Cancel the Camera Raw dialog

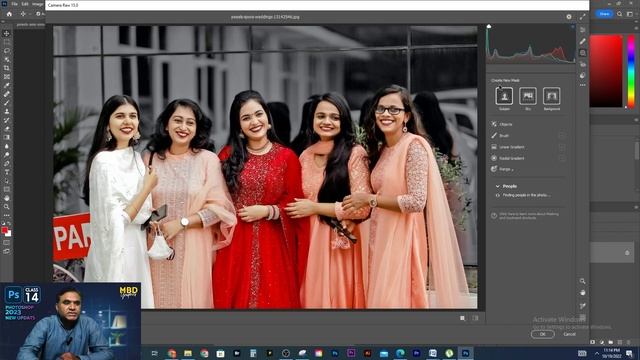pos(569,334)
